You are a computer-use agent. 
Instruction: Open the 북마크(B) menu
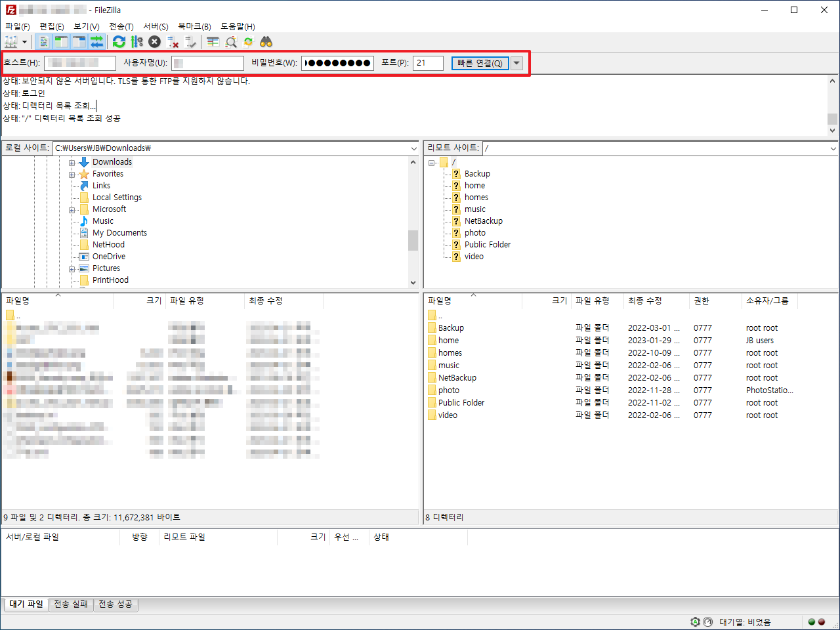[x=194, y=26]
